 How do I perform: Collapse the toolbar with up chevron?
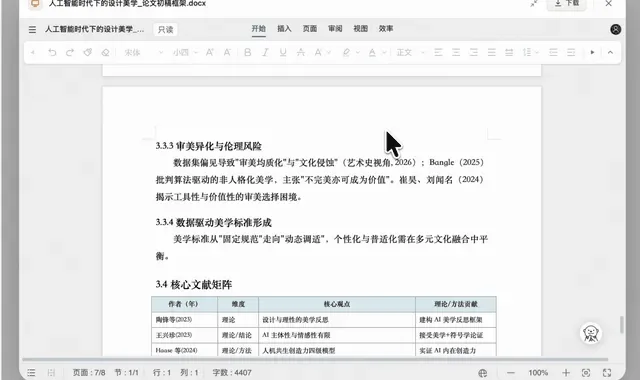tap(610, 52)
